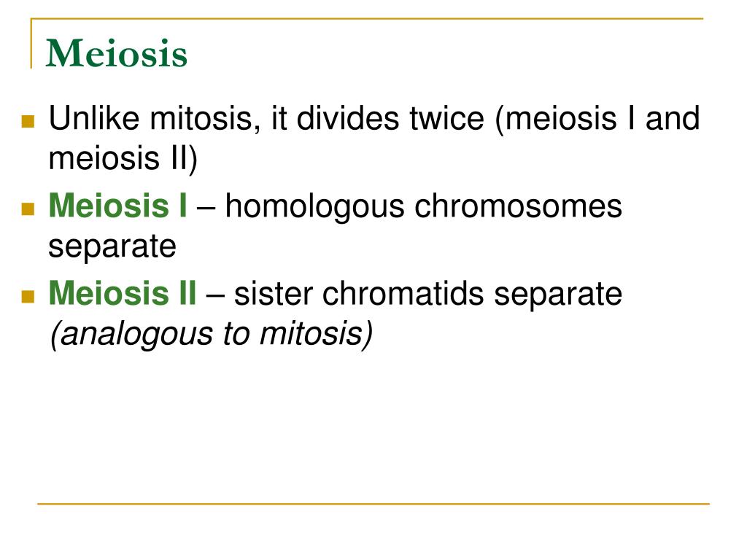Viewport: 747px width, 560px height.
Task: Click the Meiosis slide title
Action: 116,53
